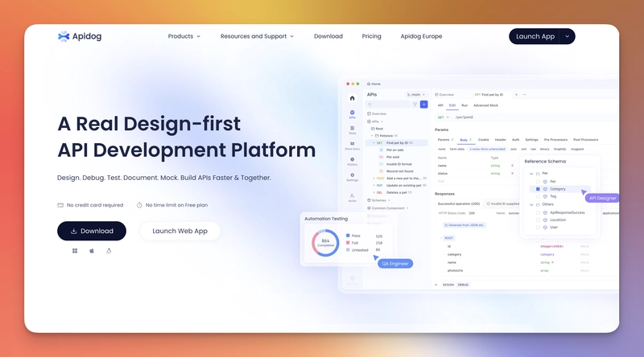Check the User schema checkbox
This screenshot has width=644, height=357.
tap(538, 228)
